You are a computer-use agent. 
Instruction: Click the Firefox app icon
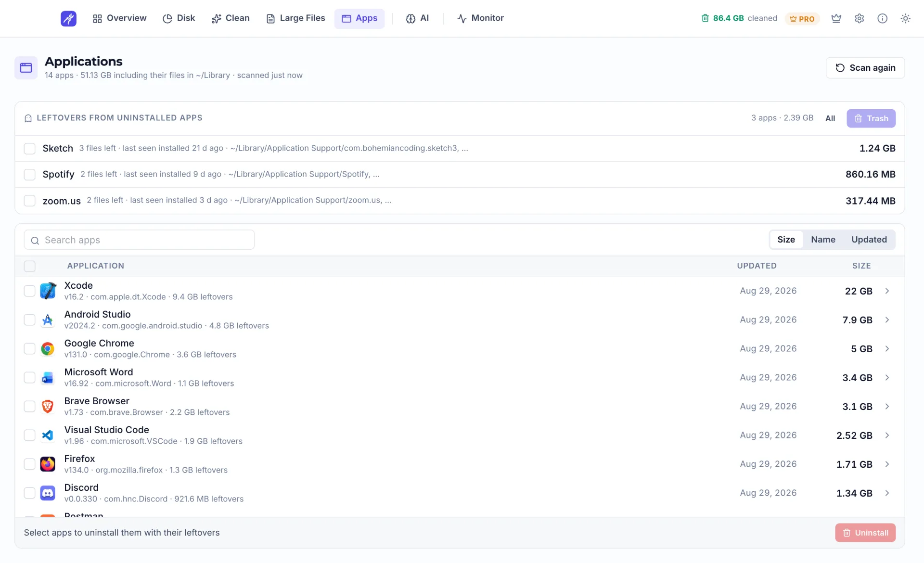click(48, 464)
